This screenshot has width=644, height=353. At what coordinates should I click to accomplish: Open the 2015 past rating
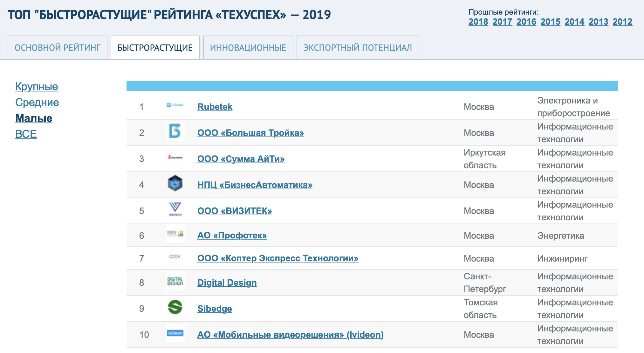(551, 22)
